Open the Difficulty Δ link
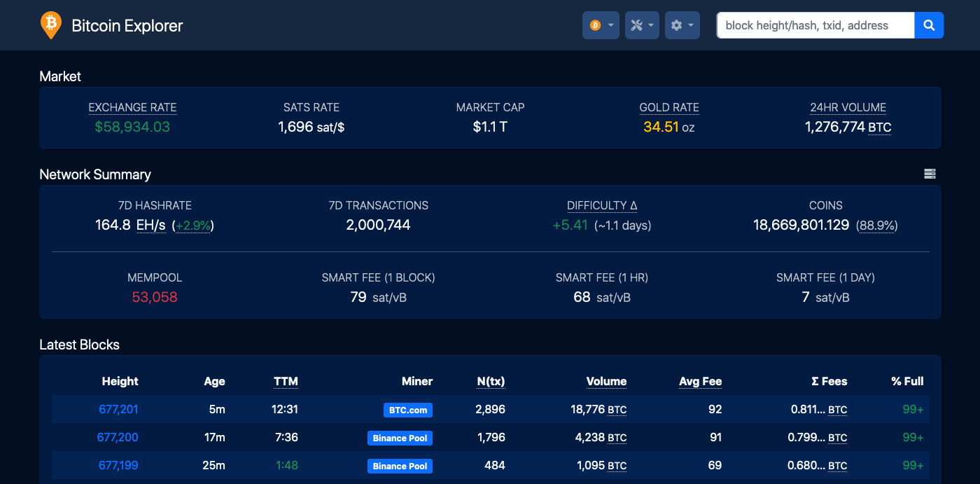Screen dimensions: 980x484 pyautogui.click(x=601, y=205)
